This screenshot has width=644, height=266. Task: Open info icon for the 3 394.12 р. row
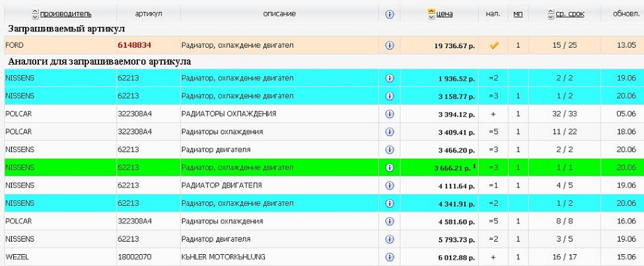pos(389,114)
